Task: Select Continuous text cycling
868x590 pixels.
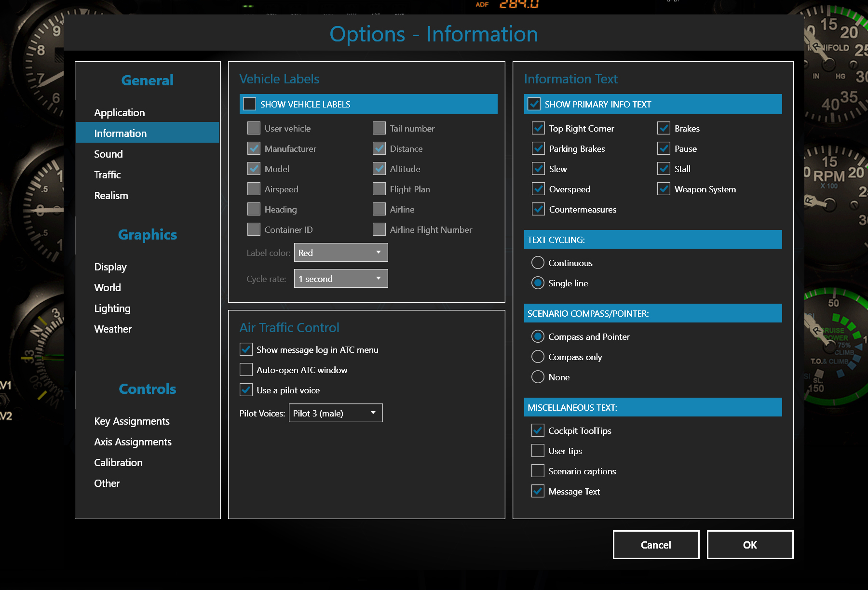Action: click(x=538, y=263)
